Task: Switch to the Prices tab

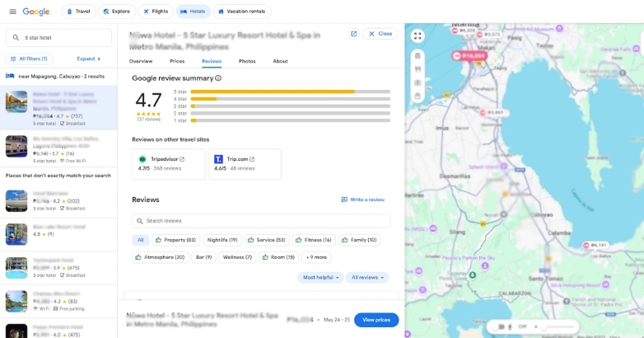Action: (x=177, y=61)
